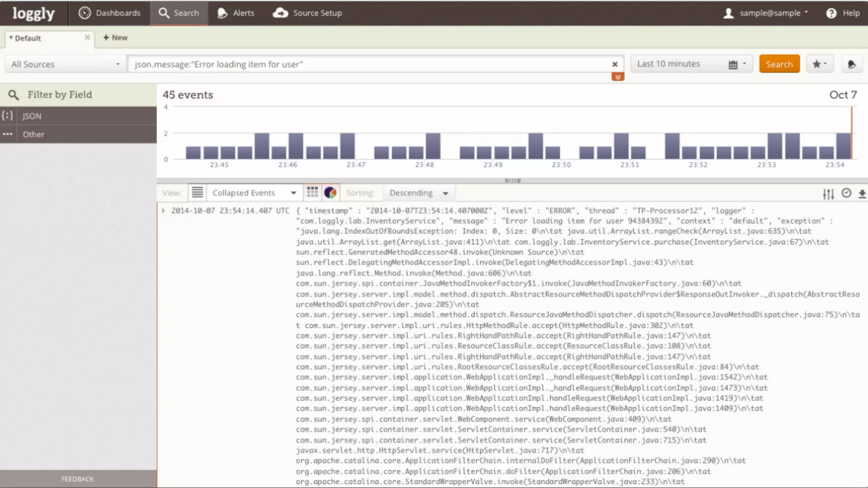Image resolution: width=868 pixels, height=488 pixels.
Task: Open the pie chart view
Action: tap(330, 193)
